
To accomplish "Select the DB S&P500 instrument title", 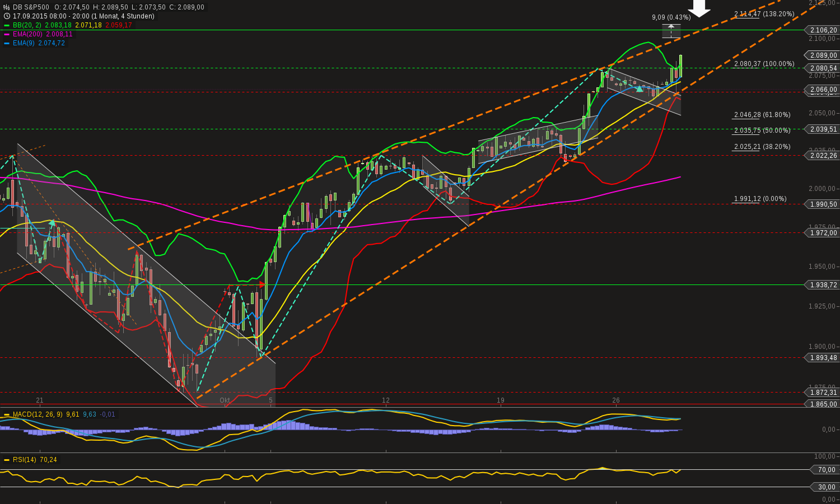I will tap(31, 7).
